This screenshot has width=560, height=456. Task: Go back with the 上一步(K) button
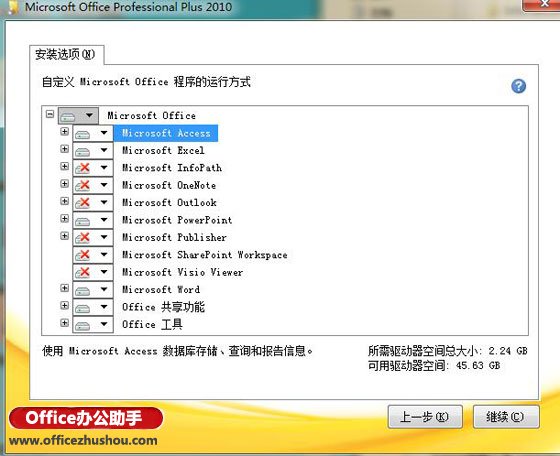pos(425,417)
